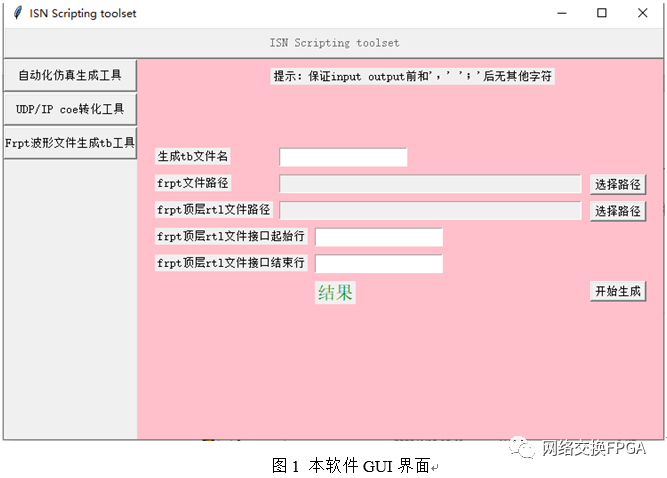Click the frpt顶层rtl文件路径 path field
The height and width of the screenshot is (478, 667).
tap(430, 211)
